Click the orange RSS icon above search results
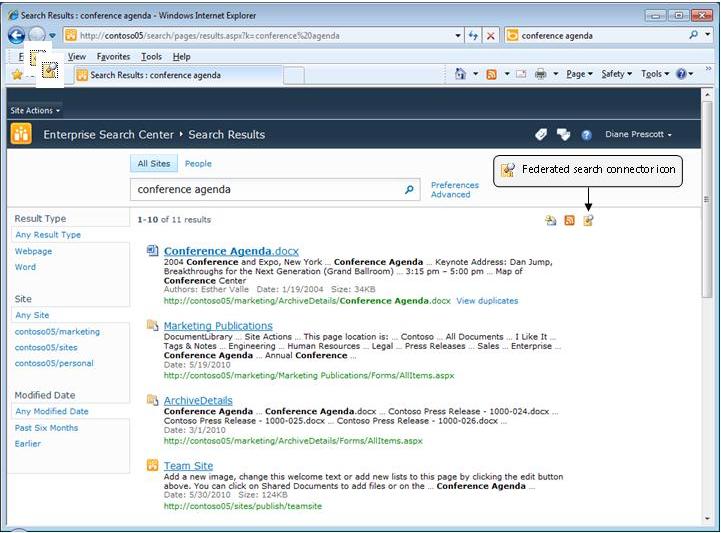 [569, 221]
